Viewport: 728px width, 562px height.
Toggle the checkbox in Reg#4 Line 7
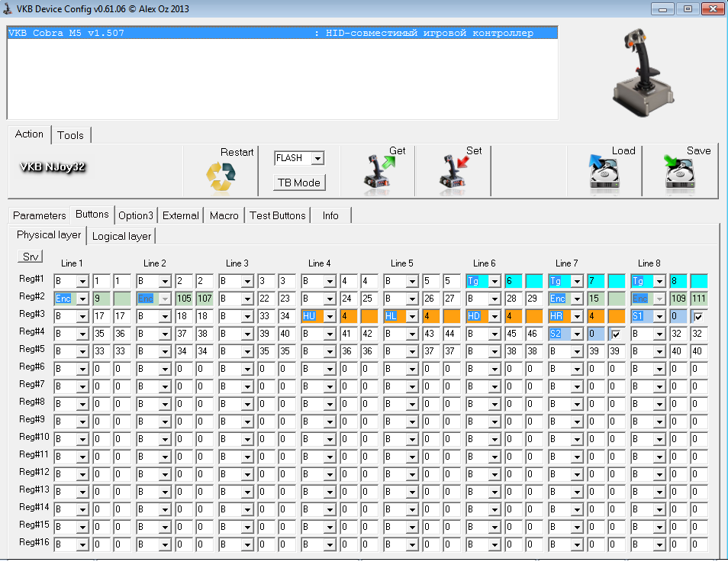616,334
